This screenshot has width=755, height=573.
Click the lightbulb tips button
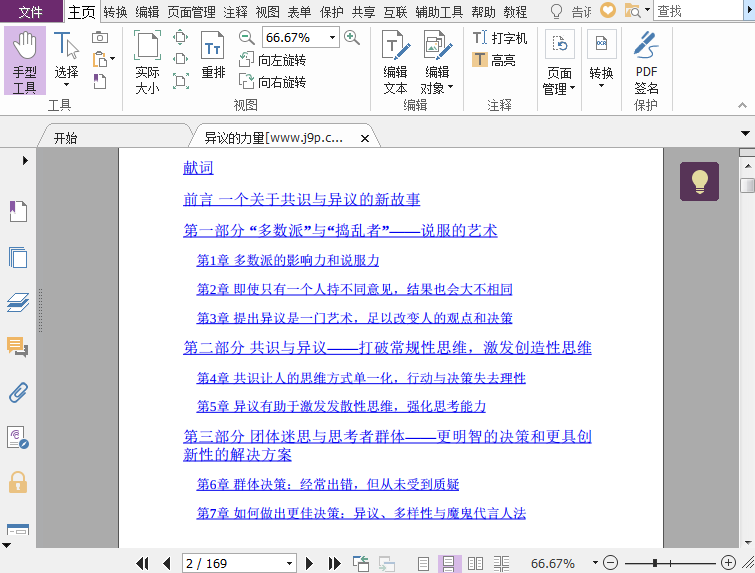point(699,182)
